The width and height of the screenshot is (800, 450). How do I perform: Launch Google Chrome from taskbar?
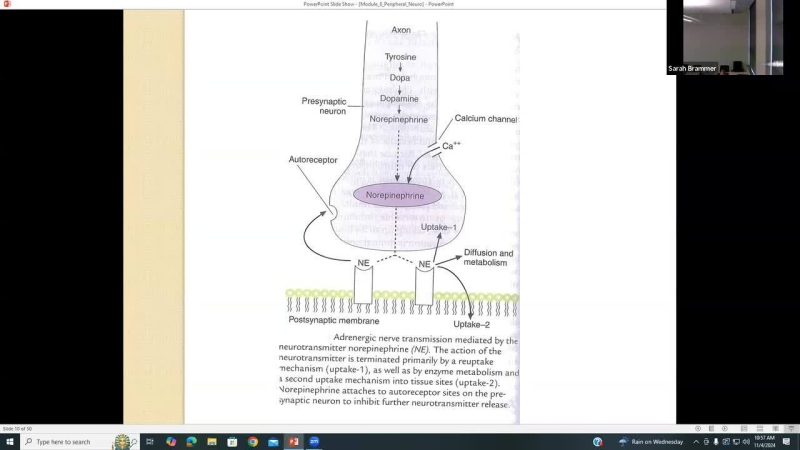click(x=253, y=441)
